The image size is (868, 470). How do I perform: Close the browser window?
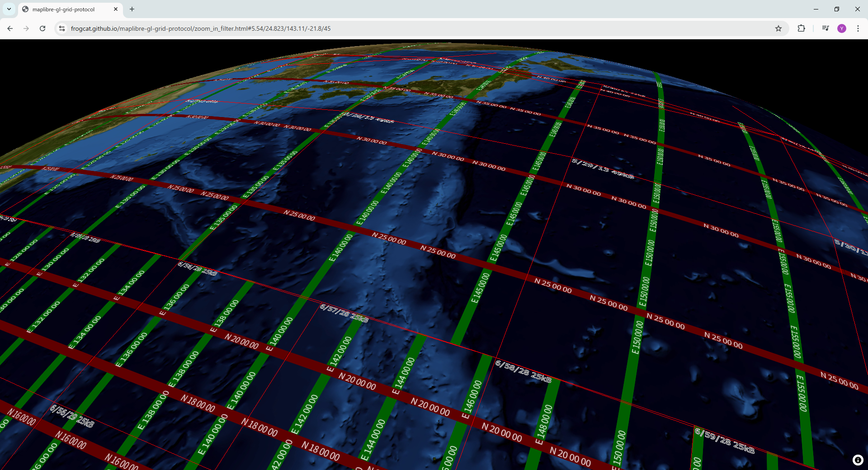point(858,9)
